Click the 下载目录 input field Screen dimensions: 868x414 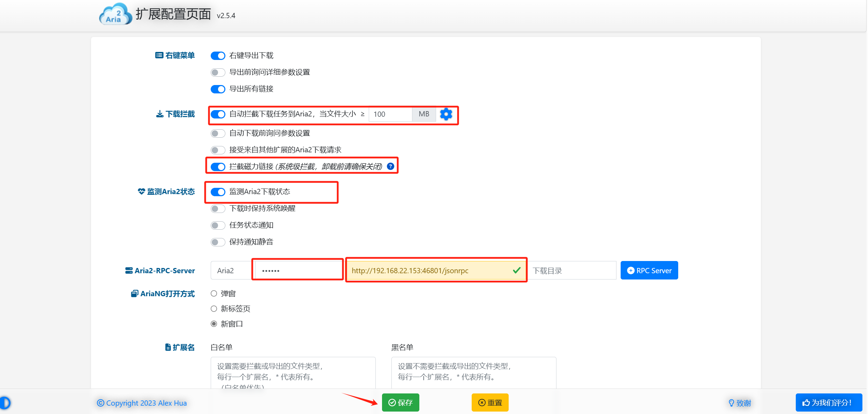(572, 270)
